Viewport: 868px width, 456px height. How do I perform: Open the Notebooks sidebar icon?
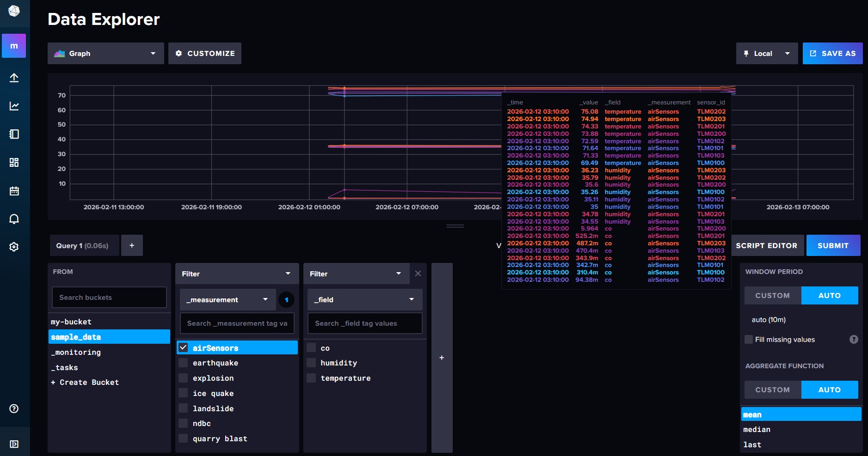[14, 134]
